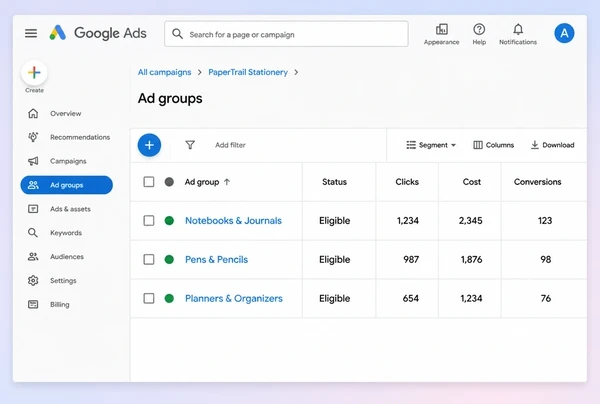Screen dimensions: 600x404
Task: Expand chevron after PaperTrail Stationery breadcrumb
Action: point(296,72)
